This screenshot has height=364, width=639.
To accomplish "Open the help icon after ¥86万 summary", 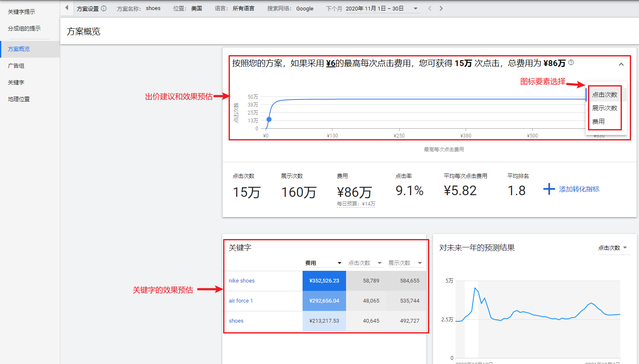I will [x=571, y=63].
